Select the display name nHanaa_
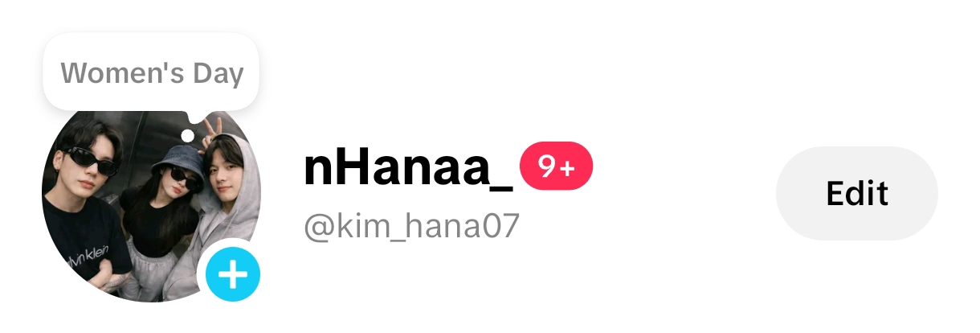The width and height of the screenshot is (980, 333). coord(408,168)
